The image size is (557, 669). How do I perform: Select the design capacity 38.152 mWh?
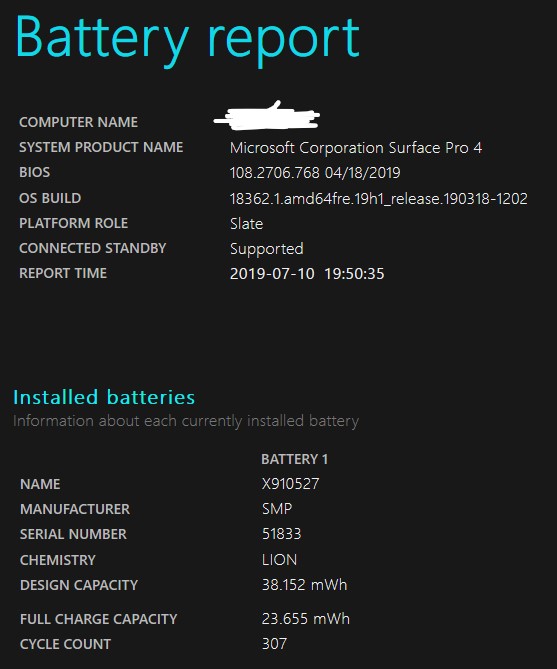pyautogui.click(x=305, y=585)
